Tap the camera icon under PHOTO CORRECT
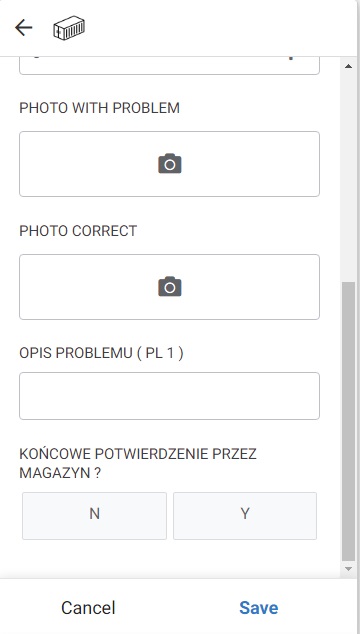The height and width of the screenshot is (634, 360). [170, 287]
